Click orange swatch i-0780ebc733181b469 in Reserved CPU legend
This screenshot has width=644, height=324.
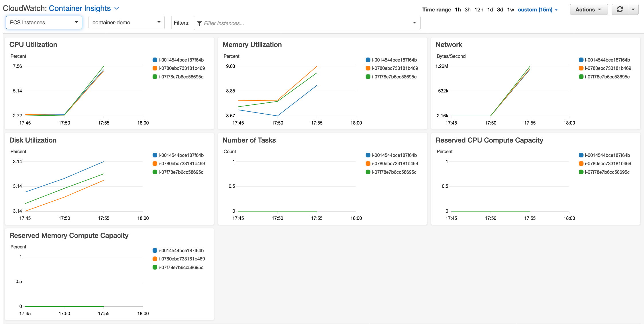[581, 163]
